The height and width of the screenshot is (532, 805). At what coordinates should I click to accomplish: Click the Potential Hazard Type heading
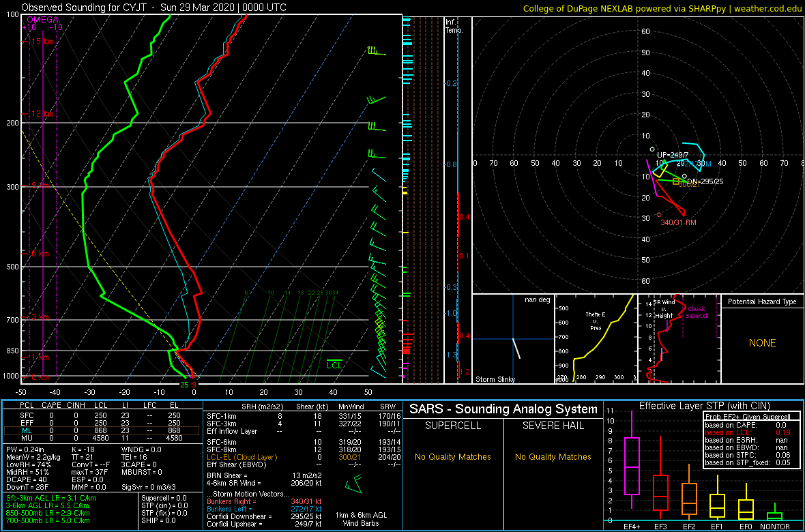click(763, 301)
